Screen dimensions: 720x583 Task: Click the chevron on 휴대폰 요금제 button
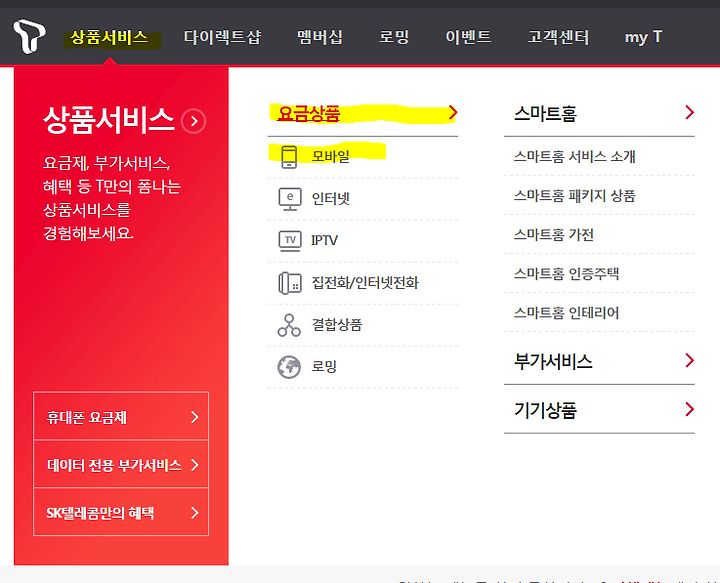coord(195,417)
